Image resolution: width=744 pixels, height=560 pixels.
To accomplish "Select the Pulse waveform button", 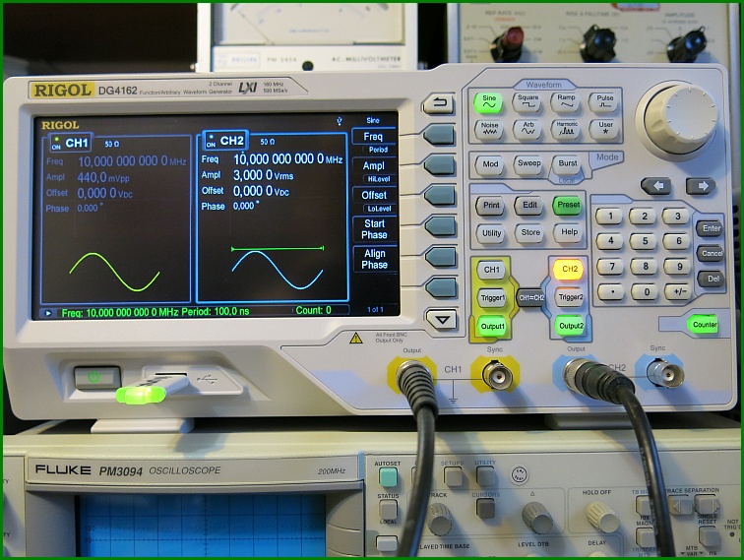I will (604, 101).
